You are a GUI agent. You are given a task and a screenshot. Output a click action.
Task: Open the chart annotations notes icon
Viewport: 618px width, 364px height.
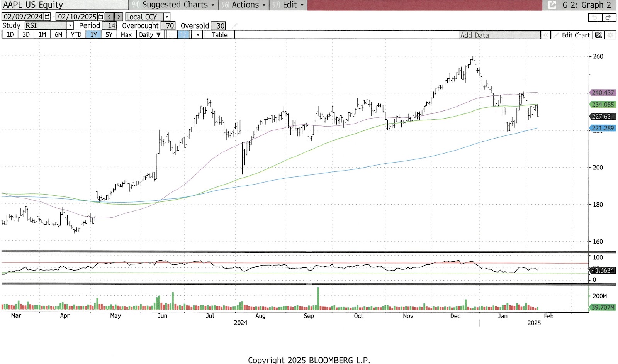(598, 35)
